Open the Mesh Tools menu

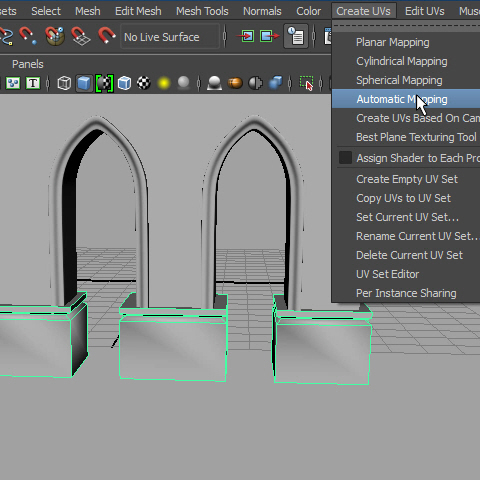coord(202,11)
